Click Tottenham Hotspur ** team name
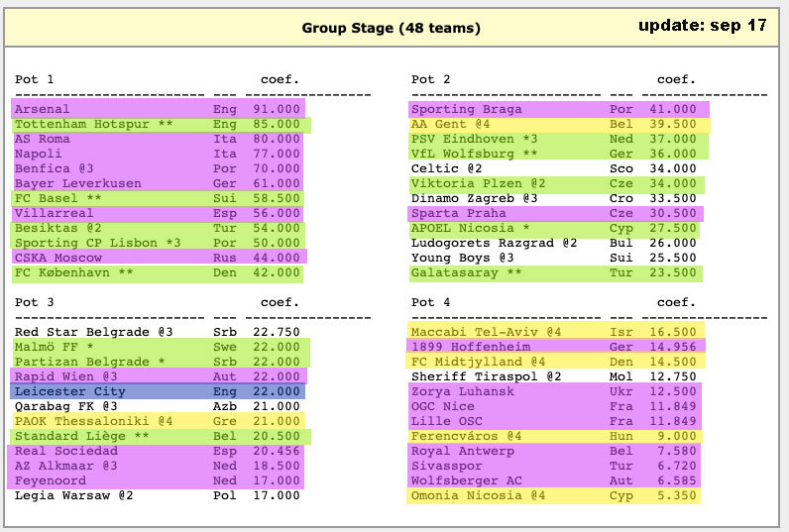789x532 pixels. [93, 124]
